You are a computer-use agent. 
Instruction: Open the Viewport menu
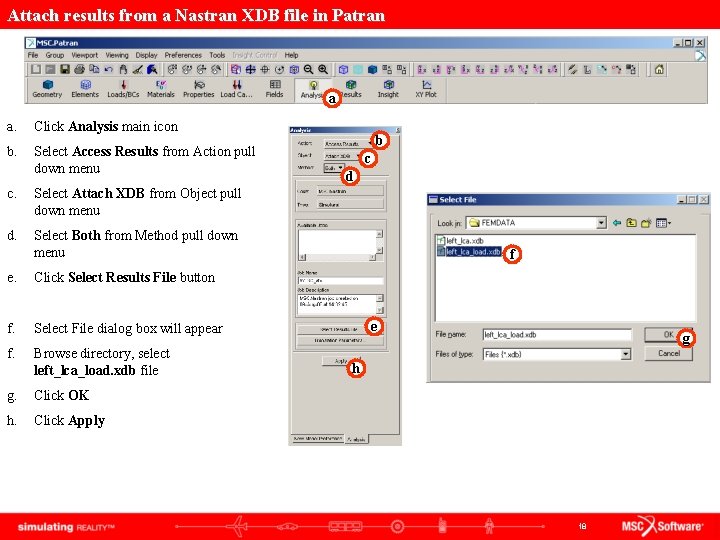(x=84, y=55)
